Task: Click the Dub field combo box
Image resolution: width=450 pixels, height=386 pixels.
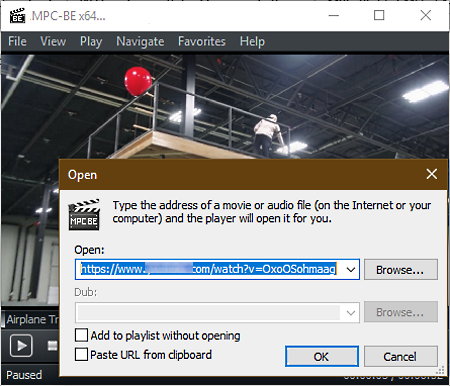Action: [x=217, y=313]
